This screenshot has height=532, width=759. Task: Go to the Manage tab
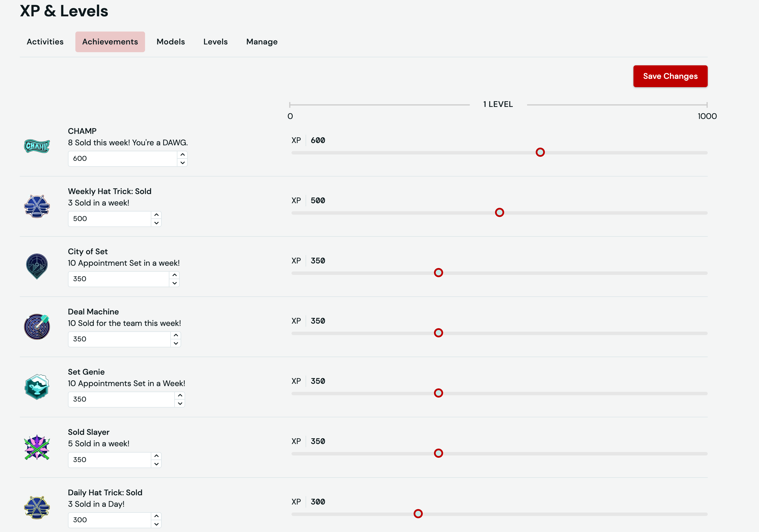click(x=261, y=42)
